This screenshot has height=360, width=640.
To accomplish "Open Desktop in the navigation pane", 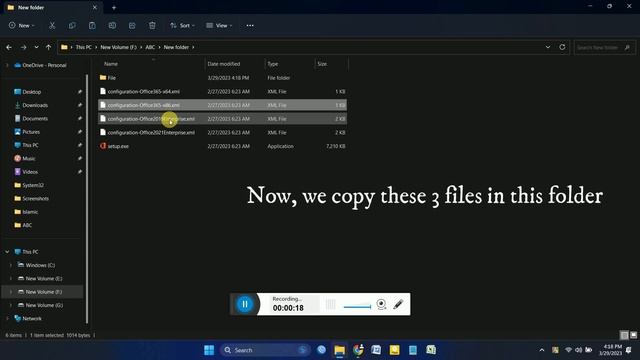I will tap(31, 92).
